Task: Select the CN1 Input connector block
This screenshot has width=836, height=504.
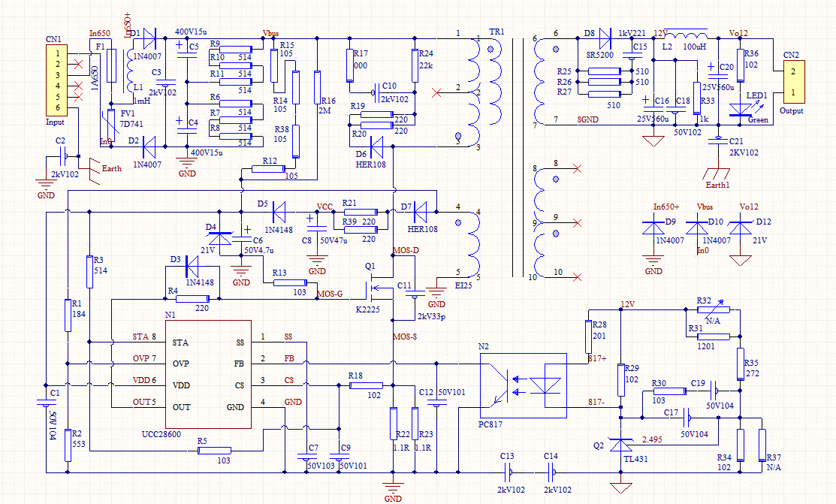Action: pos(57,80)
